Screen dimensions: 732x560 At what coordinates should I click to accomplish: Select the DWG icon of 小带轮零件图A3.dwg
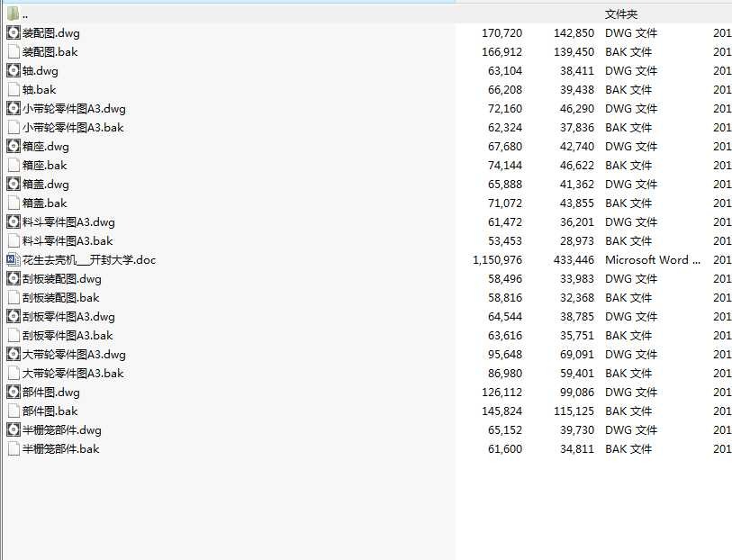[14, 108]
